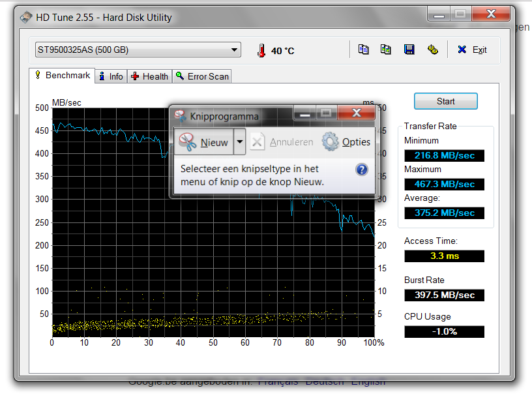This screenshot has height=405, width=532.
Task: Click Nieuw in the Knipprogramma window
Action: tap(204, 142)
